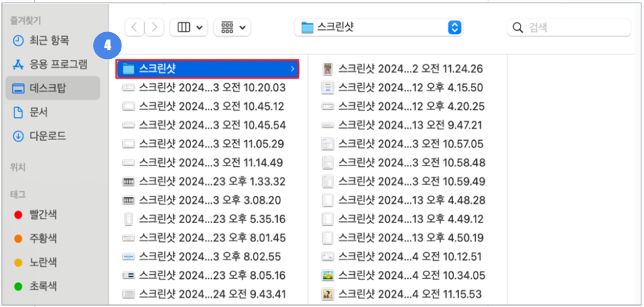The width and height of the screenshot is (644, 307).
Task: Open the column view mode dropdown
Action: point(189,27)
